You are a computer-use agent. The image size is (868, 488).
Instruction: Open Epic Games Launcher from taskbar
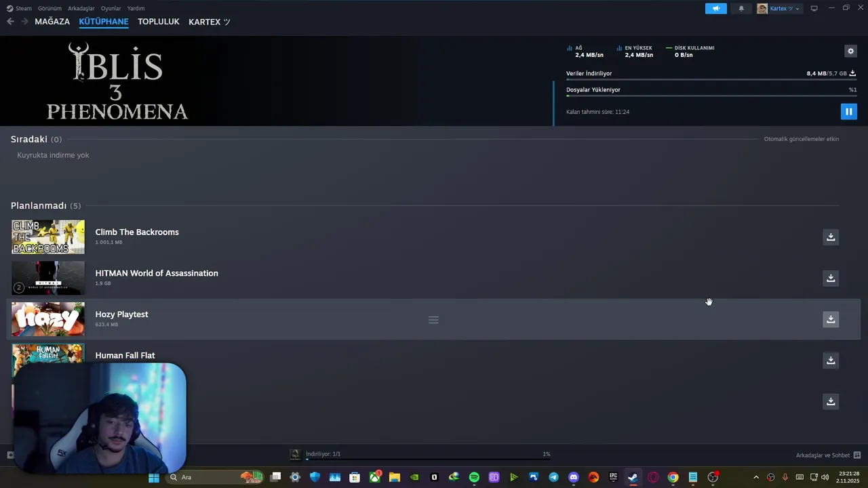point(613,477)
